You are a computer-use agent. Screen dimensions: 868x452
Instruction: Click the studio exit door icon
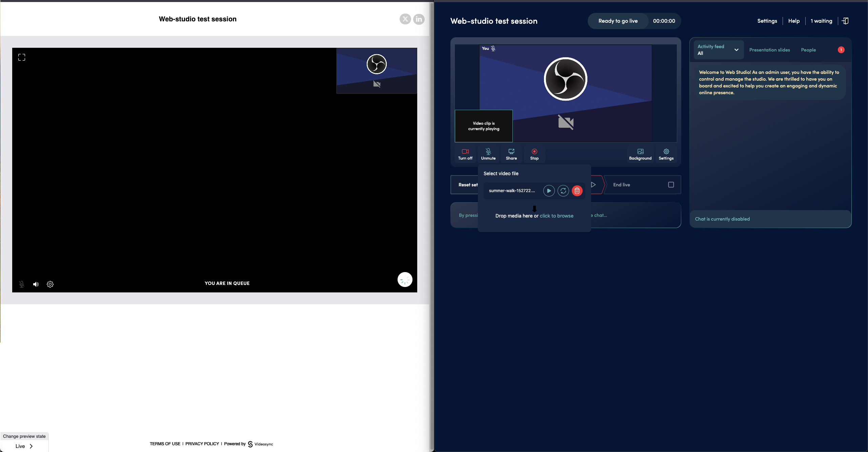845,21
